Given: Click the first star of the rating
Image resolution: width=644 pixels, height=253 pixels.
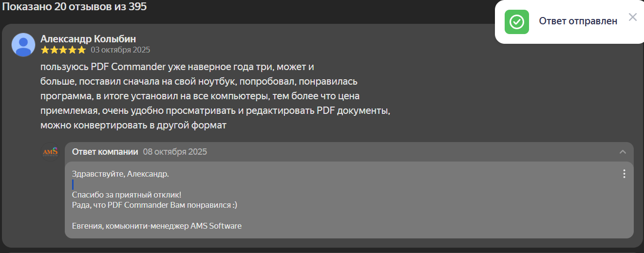Looking at the screenshot, I should pyautogui.click(x=45, y=50).
